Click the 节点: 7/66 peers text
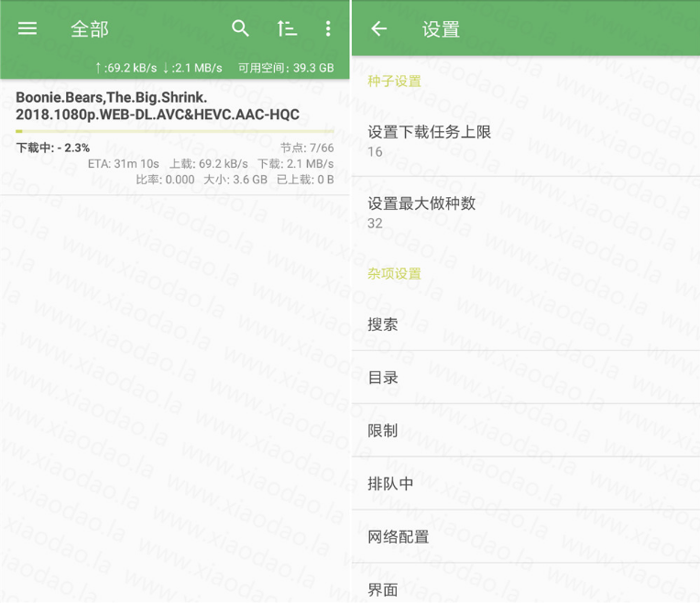 pyautogui.click(x=307, y=148)
